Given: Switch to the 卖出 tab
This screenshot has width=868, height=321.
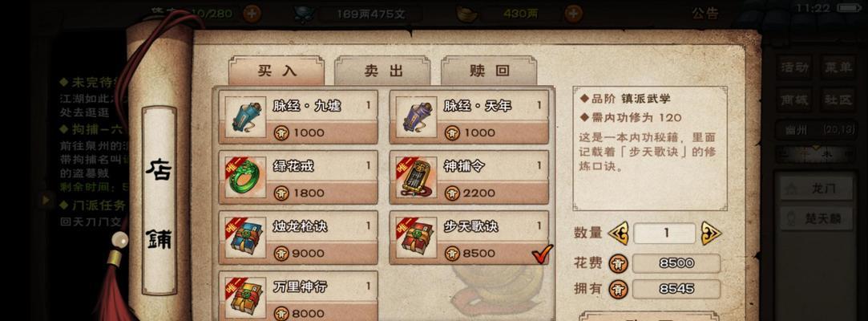Looking at the screenshot, I should point(383,71).
